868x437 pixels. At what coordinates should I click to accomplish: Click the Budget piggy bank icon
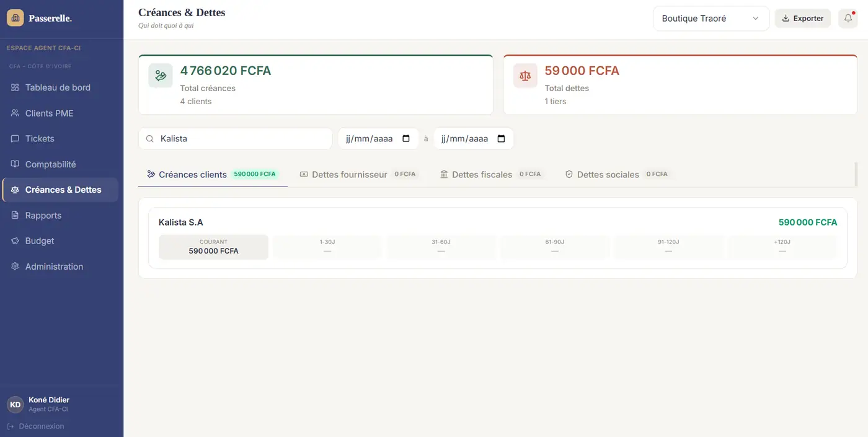click(15, 241)
